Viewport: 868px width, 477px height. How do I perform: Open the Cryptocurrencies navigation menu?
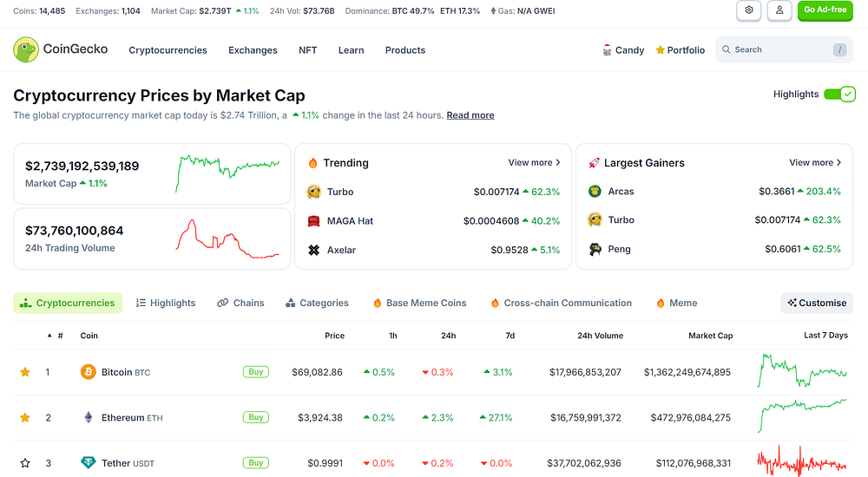coord(168,50)
